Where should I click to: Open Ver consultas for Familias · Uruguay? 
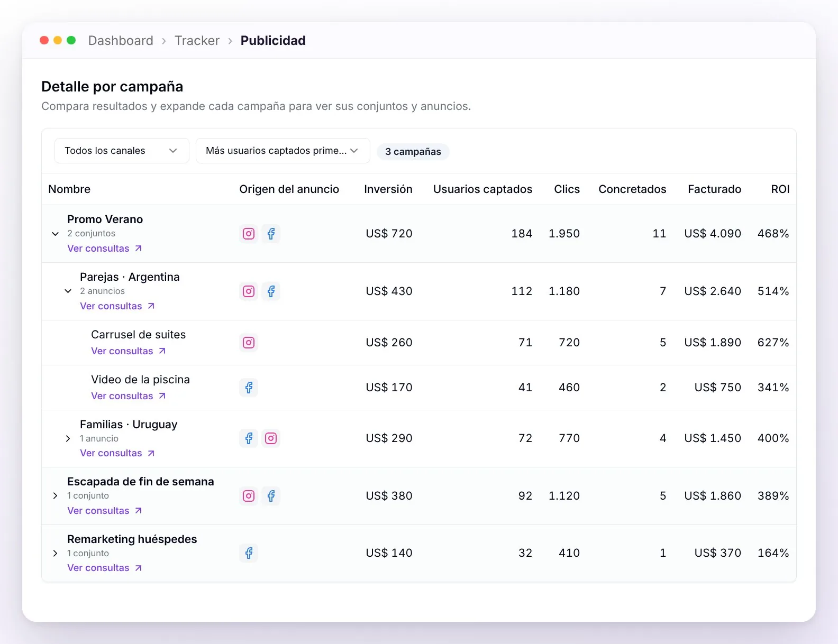pos(117,453)
